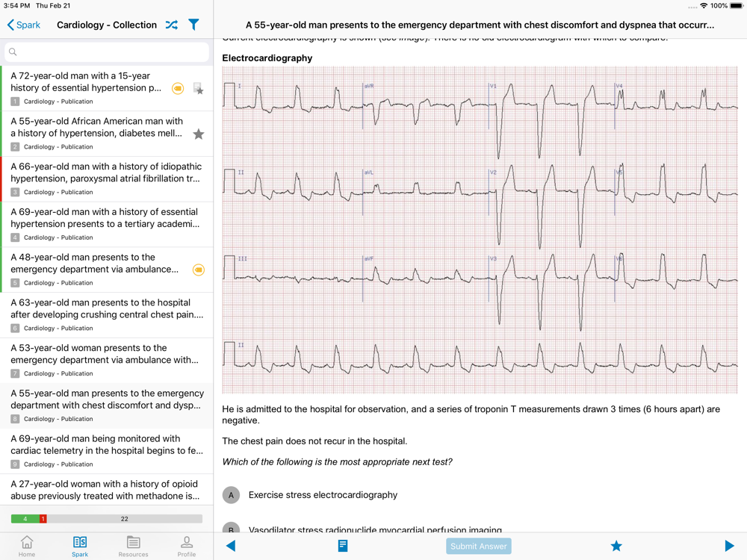747x560 pixels.
Task: Tap the question progress bar
Action: click(106, 519)
